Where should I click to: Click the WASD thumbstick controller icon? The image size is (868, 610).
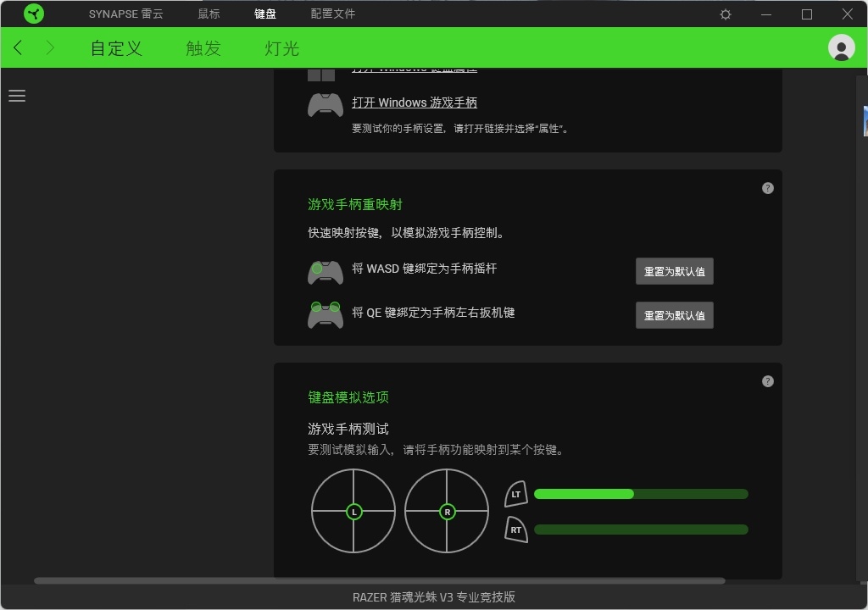click(325, 272)
